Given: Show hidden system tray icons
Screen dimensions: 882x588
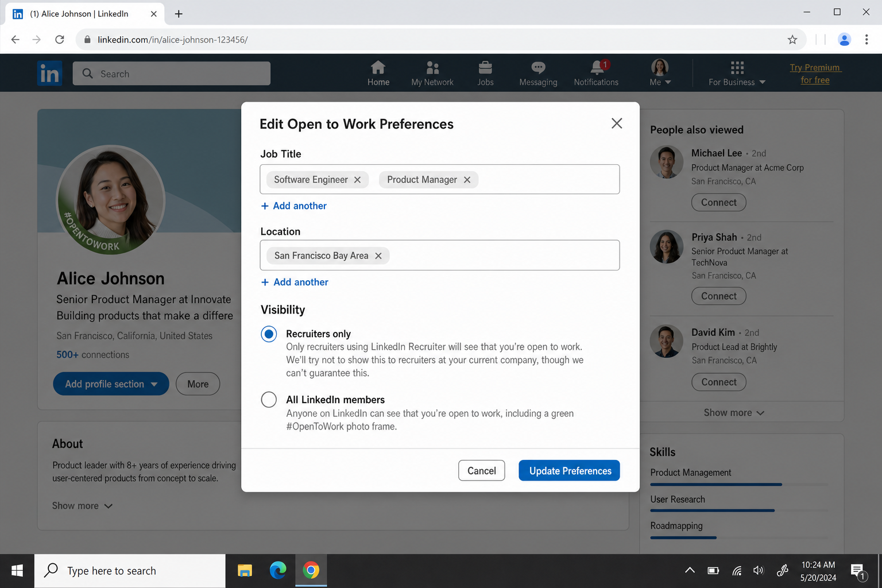Looking at the screenshot, I should click(x=690, y=570).
